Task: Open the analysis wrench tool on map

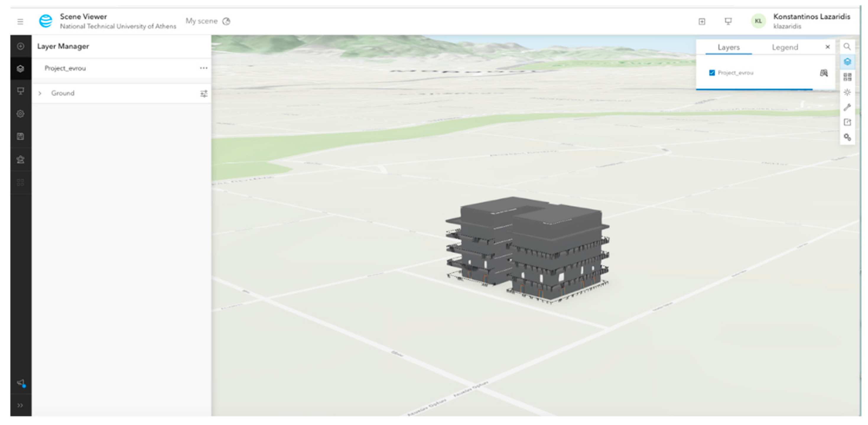Action: [847, 107]
